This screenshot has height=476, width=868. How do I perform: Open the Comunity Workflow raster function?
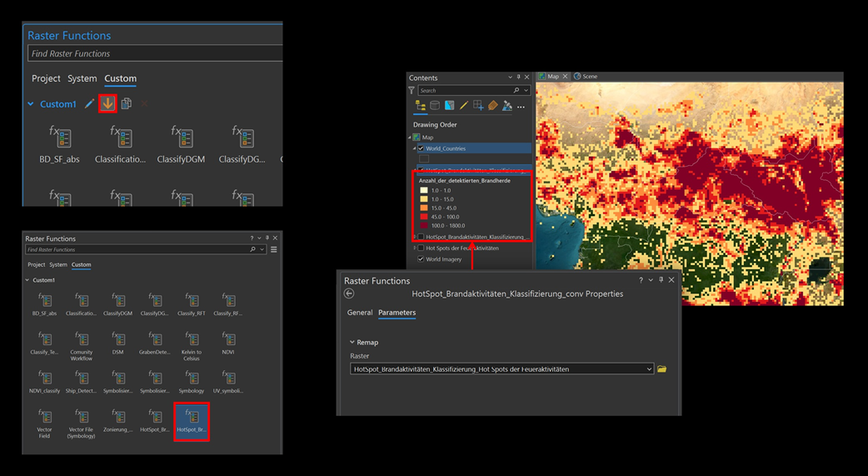(x=82, y=346)
